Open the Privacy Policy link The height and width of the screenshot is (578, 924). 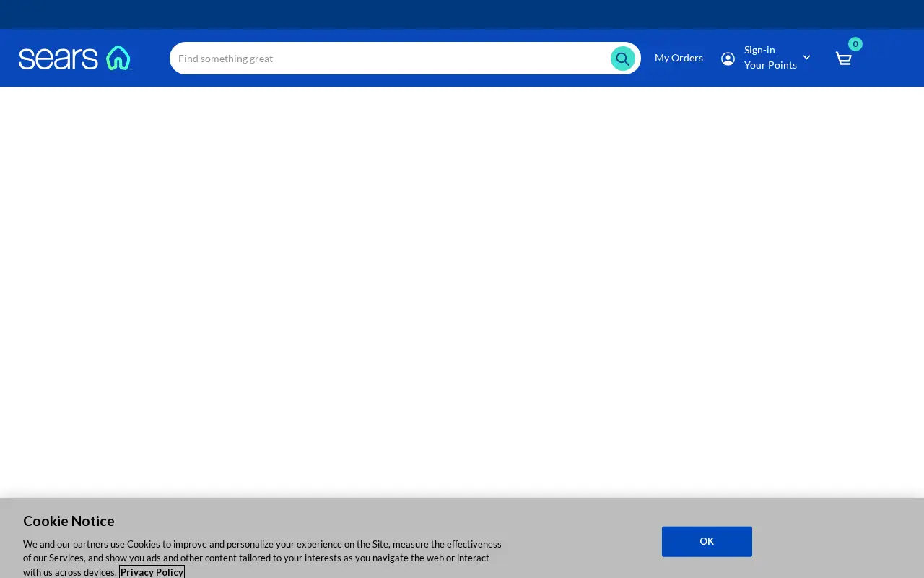pyautogui.click(x=152, y=572)
